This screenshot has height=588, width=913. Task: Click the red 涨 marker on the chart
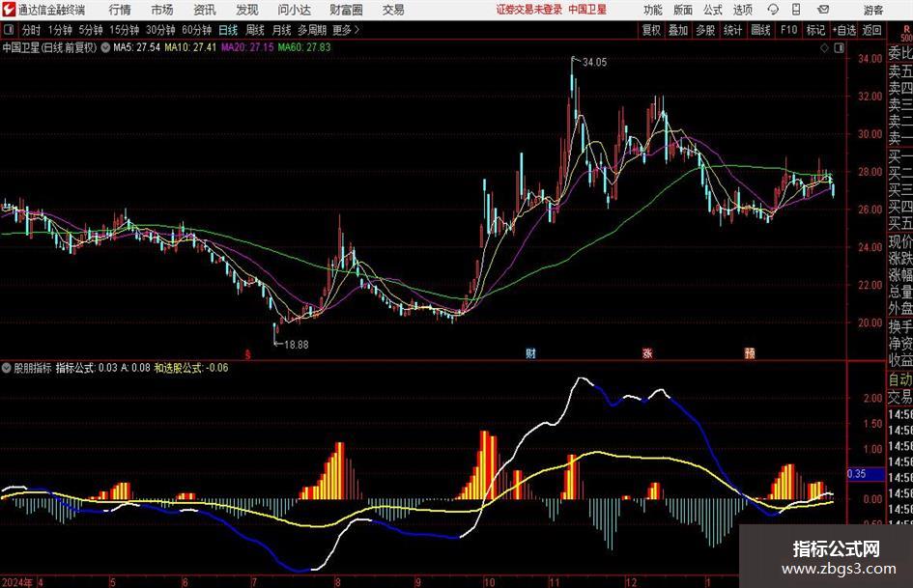(x=647, y=352)
